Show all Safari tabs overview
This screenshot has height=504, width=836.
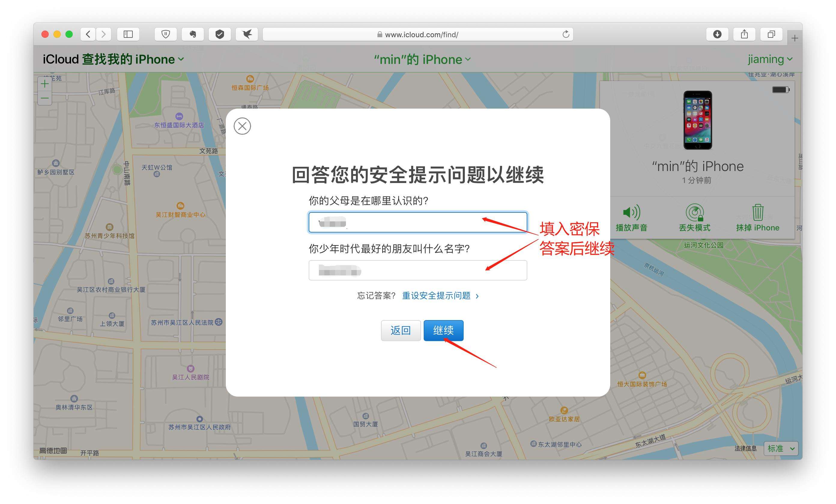(x=771, y=34)
